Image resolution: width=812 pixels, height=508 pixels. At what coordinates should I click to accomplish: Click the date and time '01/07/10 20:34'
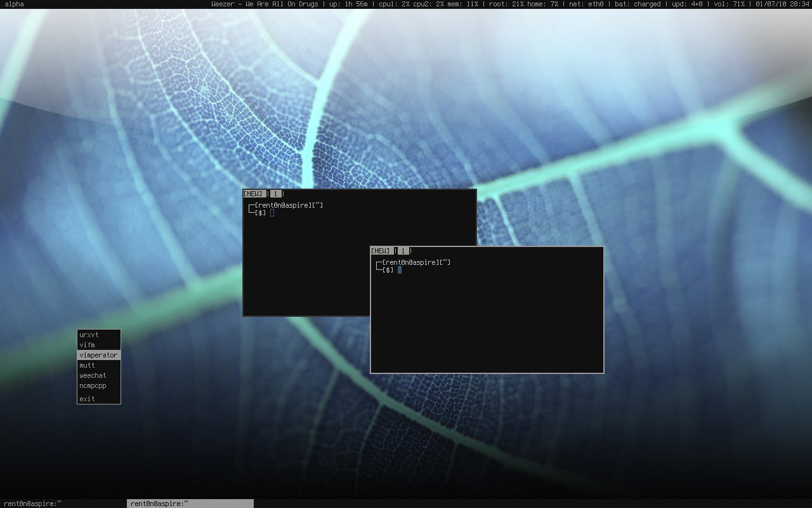coord(782,4)
